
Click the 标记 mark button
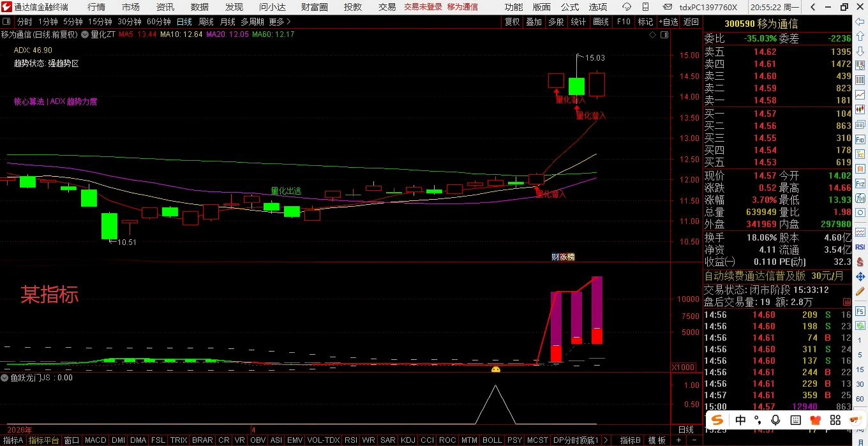click(645, 22)
